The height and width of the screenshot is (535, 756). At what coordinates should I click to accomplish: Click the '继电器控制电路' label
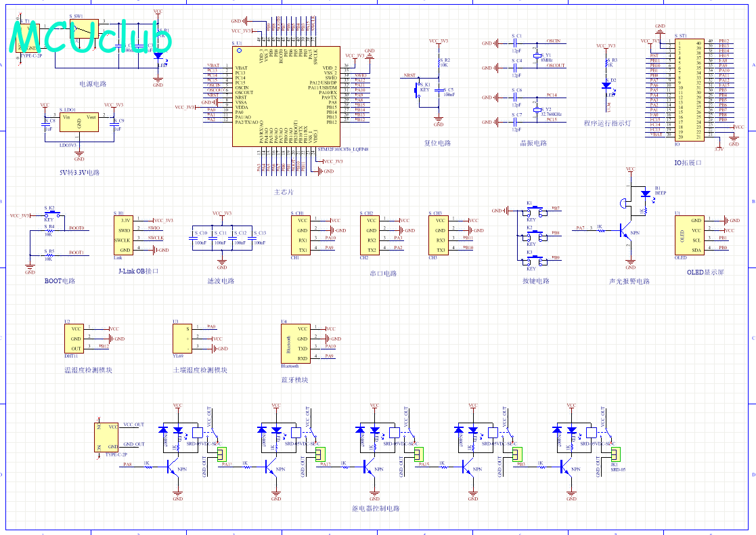pos(376,509)
